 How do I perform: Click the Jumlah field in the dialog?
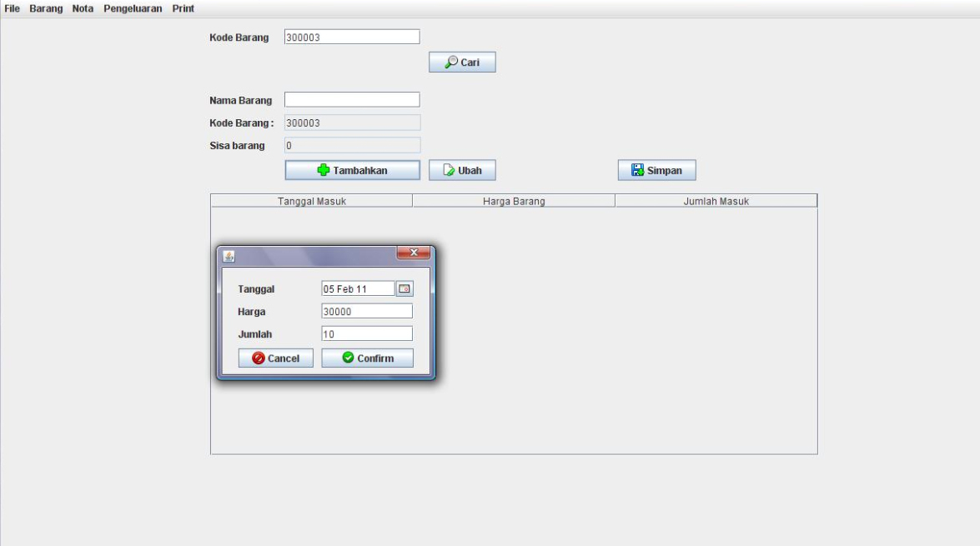366,333
